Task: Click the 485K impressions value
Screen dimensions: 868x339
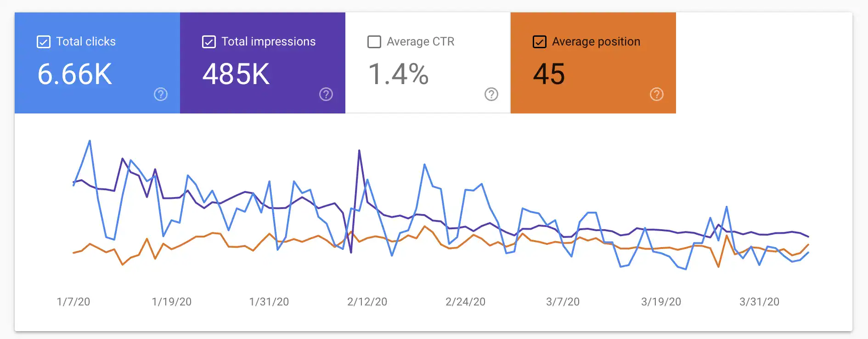Action: coord(236,74)
